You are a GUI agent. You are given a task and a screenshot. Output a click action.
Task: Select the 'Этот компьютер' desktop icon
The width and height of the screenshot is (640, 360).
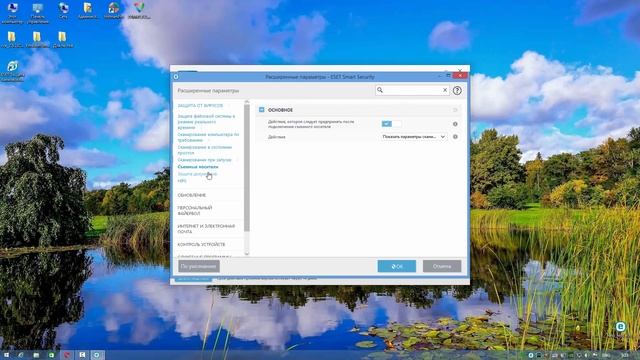pyautogui.click(x=12, y=13)
